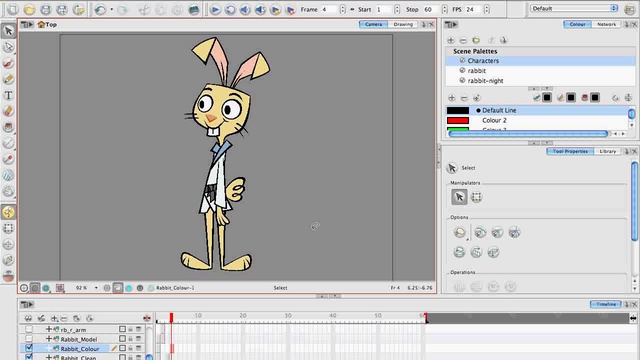Screen dimensions: 640x360
Task: Click the lasso selection option icon
Action: click(460, 232)
